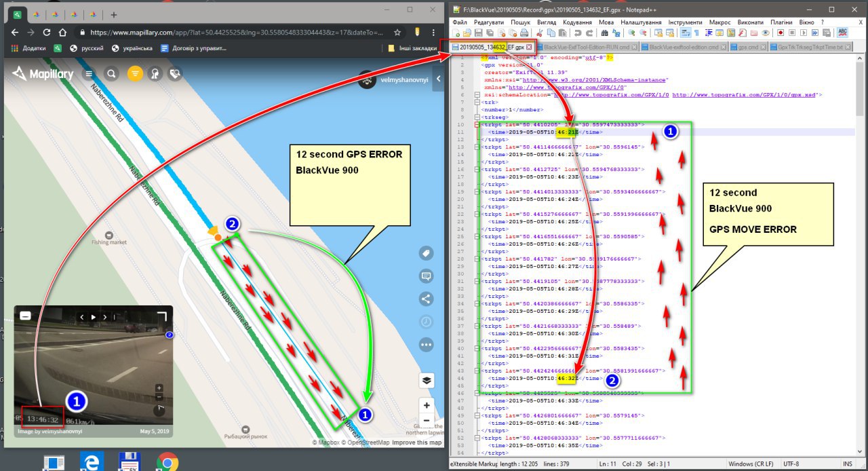Play the image sequence in viewer
The width and height of the screenshot is (868, 471).
(94, 317)
